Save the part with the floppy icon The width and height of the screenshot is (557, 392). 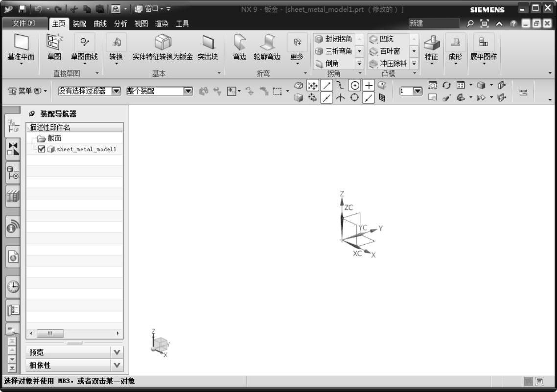(22, 9)
